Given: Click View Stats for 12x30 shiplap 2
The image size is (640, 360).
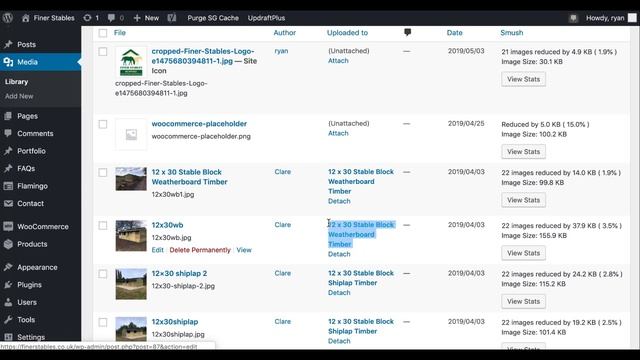Looking at the screenshot, I should pos(524,302).
